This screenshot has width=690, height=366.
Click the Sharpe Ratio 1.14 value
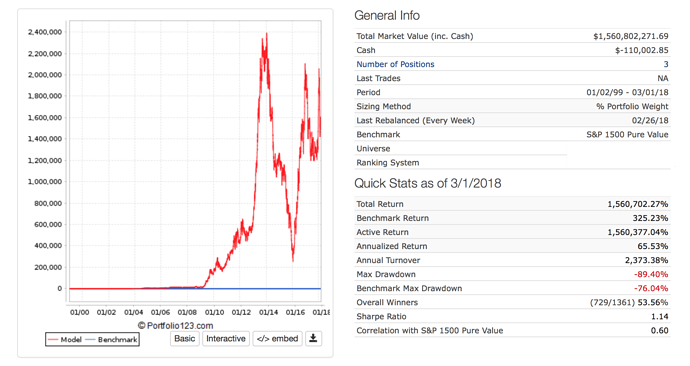coord(660,317)
